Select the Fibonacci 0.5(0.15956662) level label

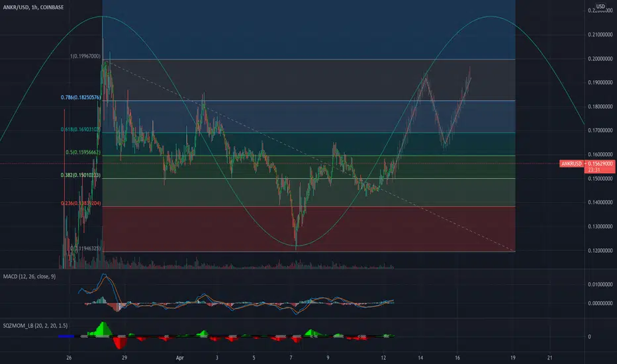(x=83, y=152)
